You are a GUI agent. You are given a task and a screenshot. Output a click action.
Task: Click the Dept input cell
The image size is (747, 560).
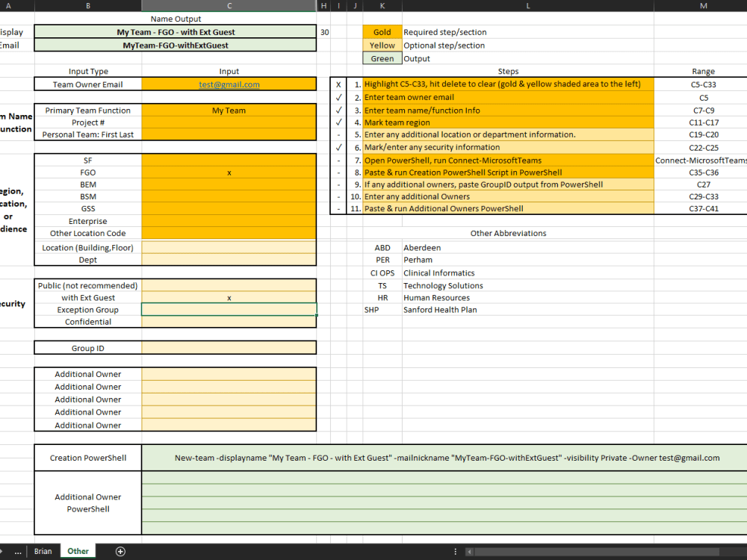click(x=229, y=260)
